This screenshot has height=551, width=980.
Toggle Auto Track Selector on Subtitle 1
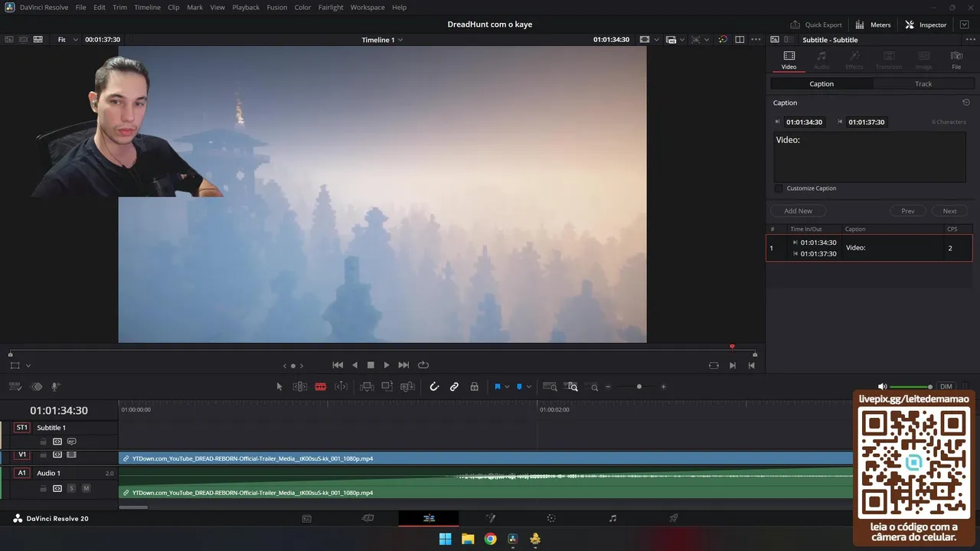coord(57,442)
